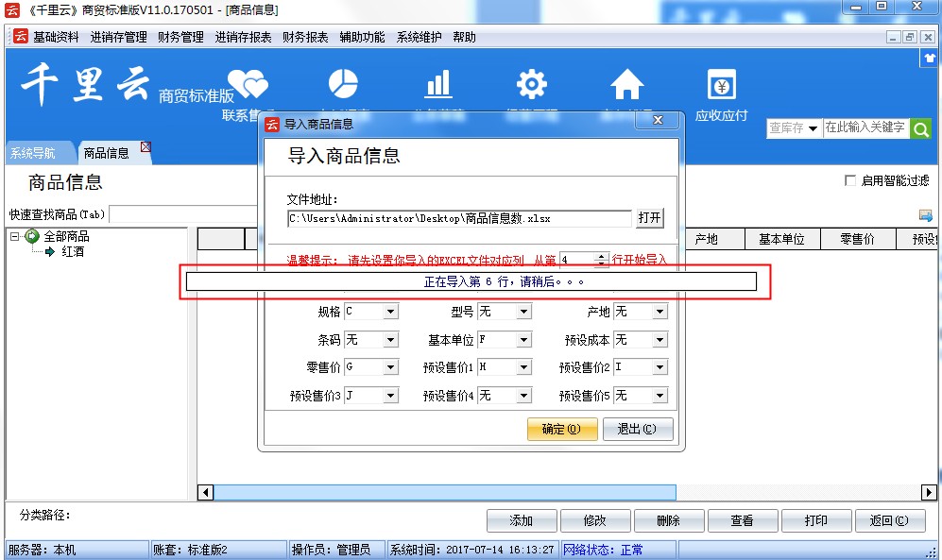Click the house home toolbar icon

(626, 85)
